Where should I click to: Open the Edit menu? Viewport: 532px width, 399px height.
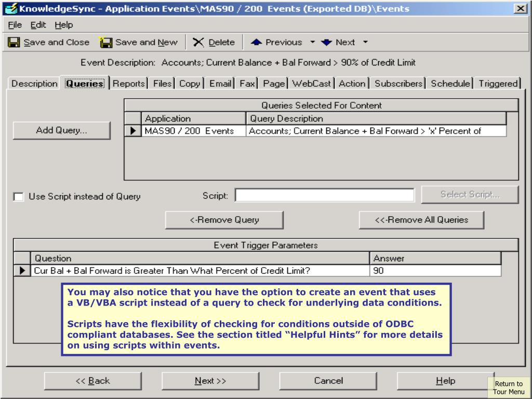(x=38, y=25)
